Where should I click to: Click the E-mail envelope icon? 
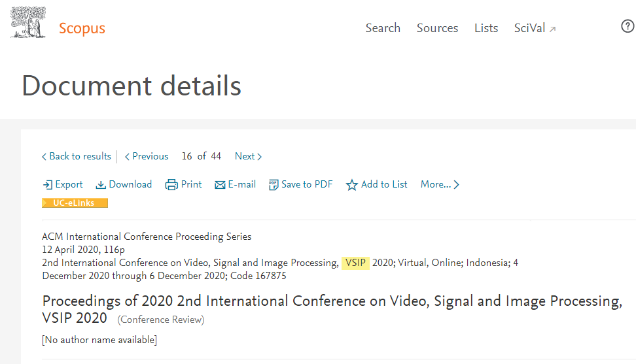(x=220, y=185)
